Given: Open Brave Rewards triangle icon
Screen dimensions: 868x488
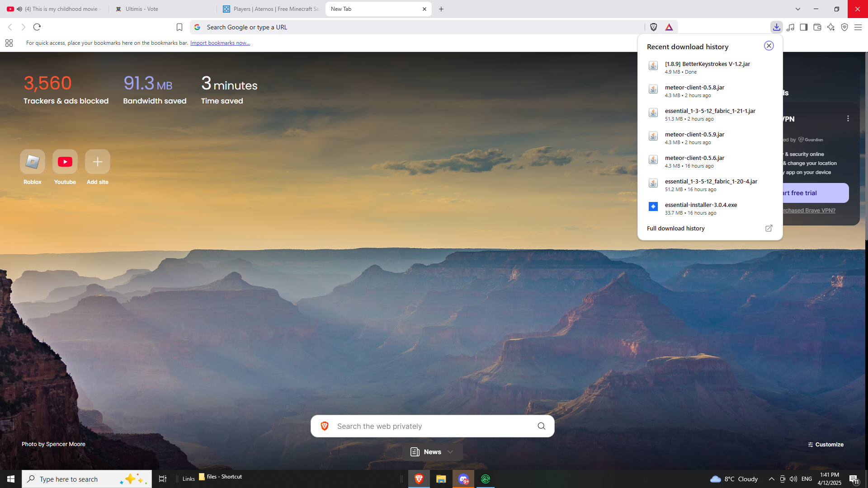Looking at the screenshot, I should point(669,27).
